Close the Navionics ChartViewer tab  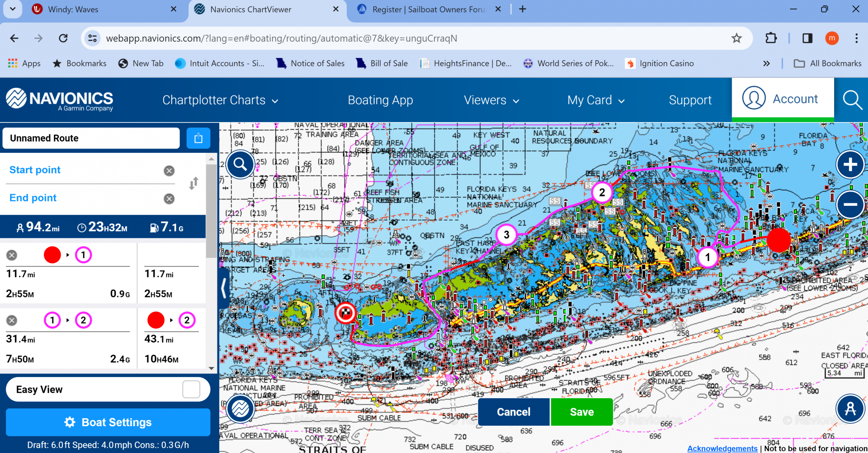[335, 9]
